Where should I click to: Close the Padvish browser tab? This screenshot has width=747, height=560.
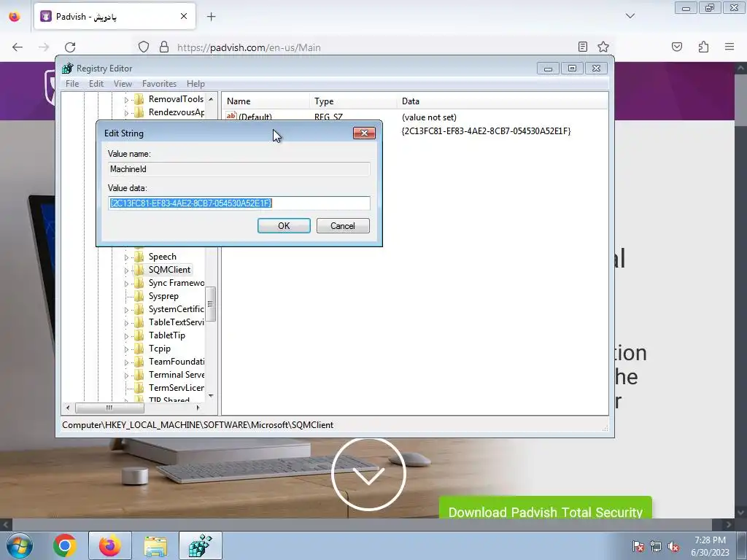coord(183,16)
